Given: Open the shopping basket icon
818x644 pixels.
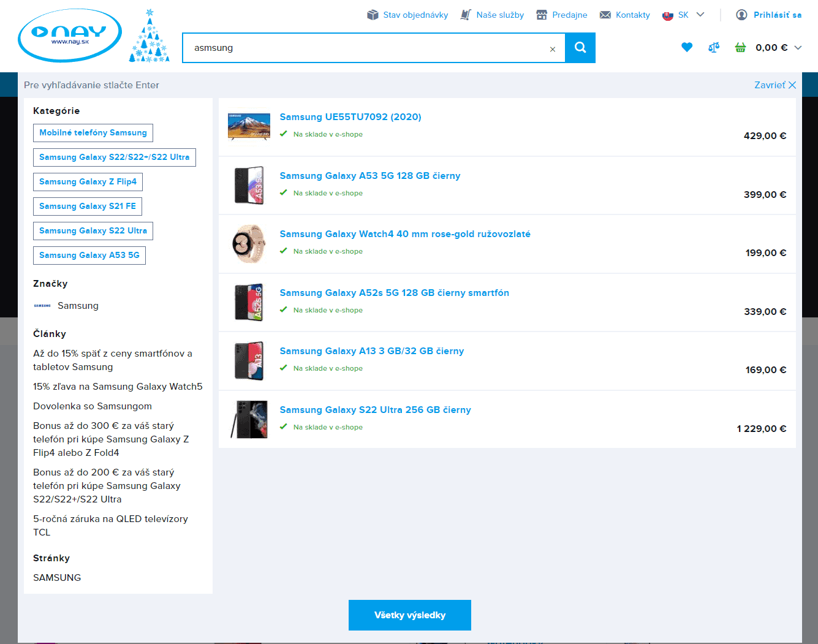Looking at the screenshot, I should pyautogui.click(x=740, y=47).
